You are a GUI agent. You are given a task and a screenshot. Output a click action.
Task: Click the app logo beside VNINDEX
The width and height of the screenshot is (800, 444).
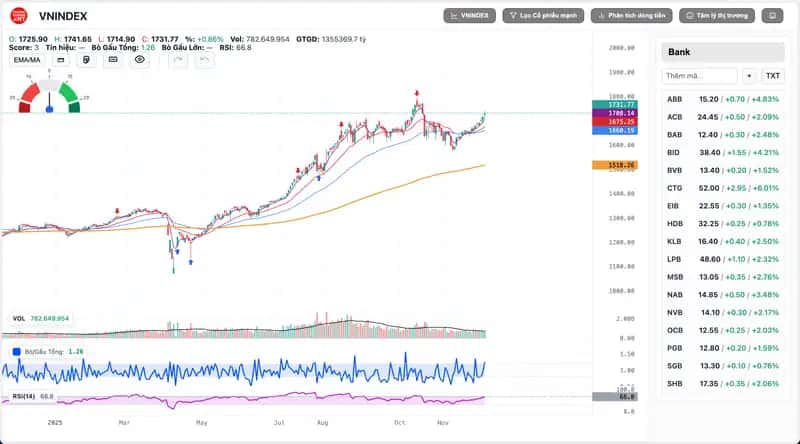pos(19,15)
